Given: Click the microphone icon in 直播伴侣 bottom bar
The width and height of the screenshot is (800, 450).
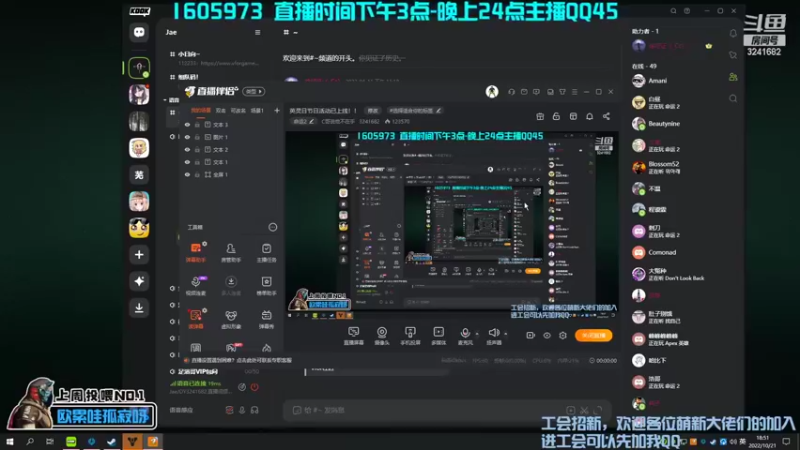Looking at the screenshot, I should point(465,333).
